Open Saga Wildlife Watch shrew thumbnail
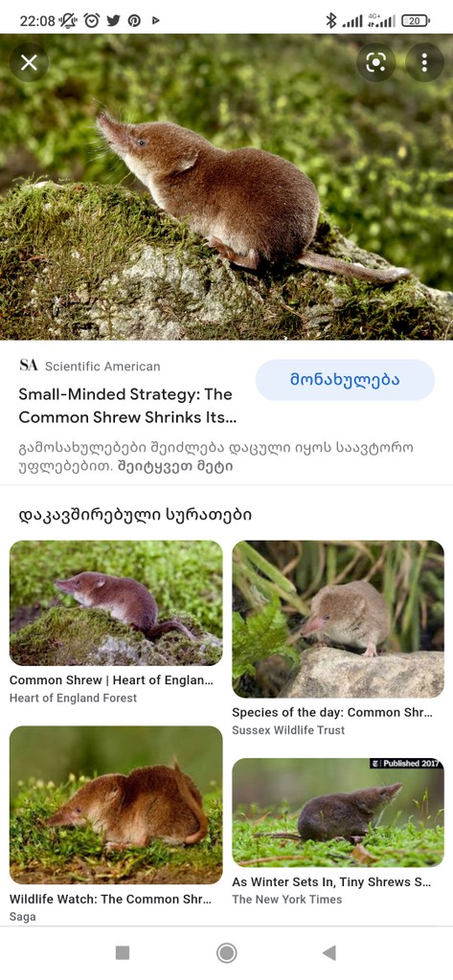This screenshot has width=453, height=980. pyautogui.click(x=116, y=805)
